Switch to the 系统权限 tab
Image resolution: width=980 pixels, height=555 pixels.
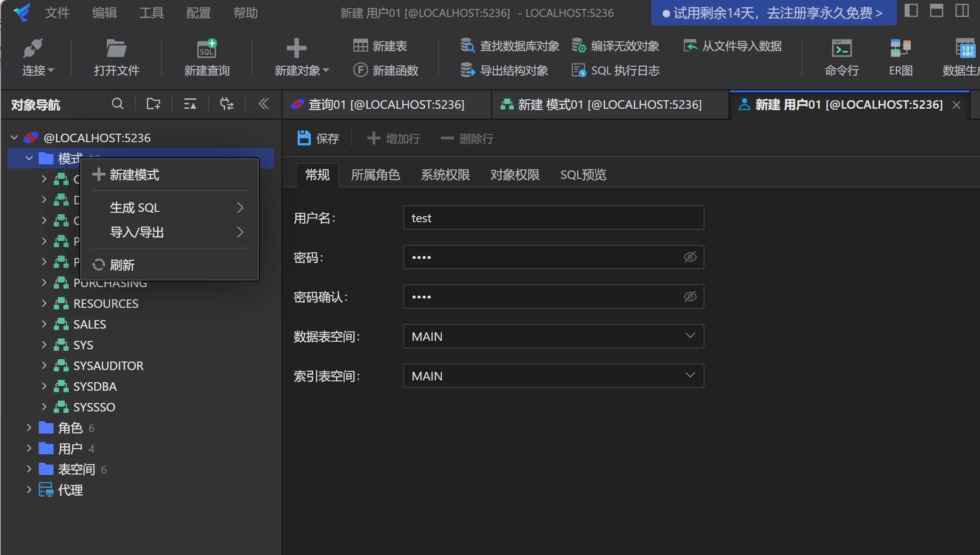tap(445, 175)
